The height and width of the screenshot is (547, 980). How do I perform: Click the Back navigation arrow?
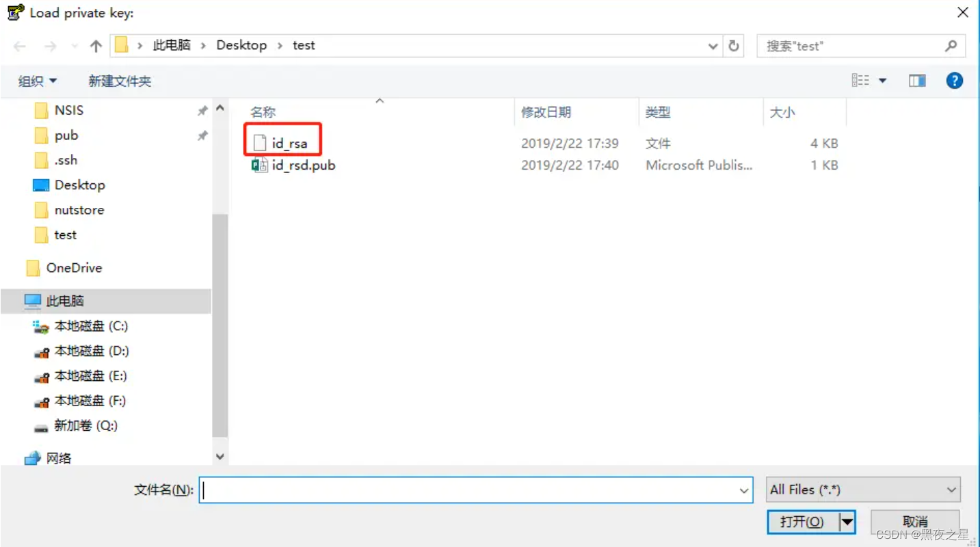[20, 46]
